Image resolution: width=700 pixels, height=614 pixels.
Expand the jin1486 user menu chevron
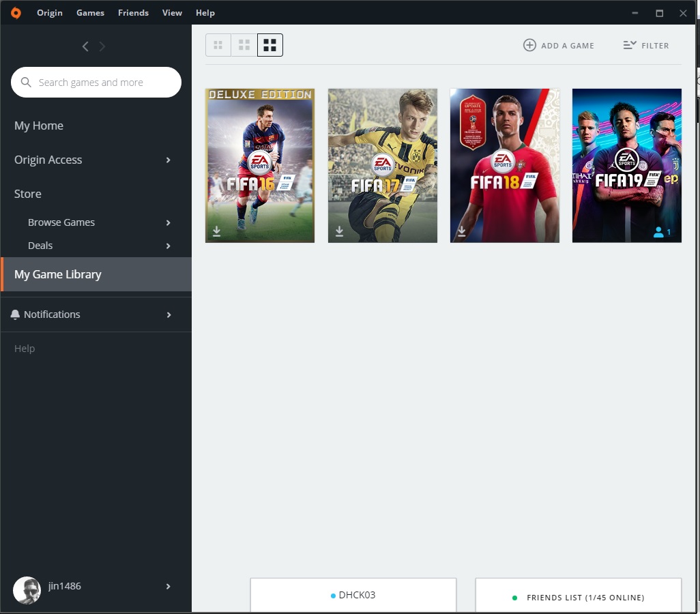[x=169, y=586]
